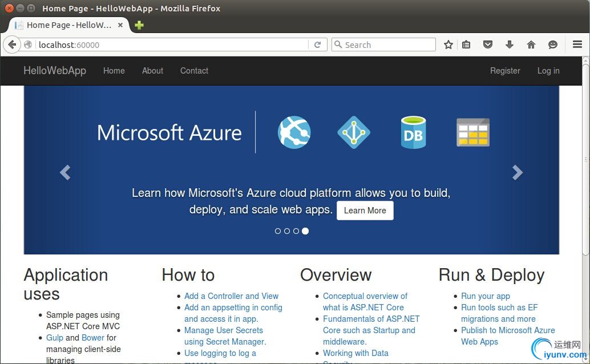Image resolution: width=590 pixels, height=364 pixels.
Task: Open the Add a Controller and View link
Action: pyautogui.click(x=232, y=296)
